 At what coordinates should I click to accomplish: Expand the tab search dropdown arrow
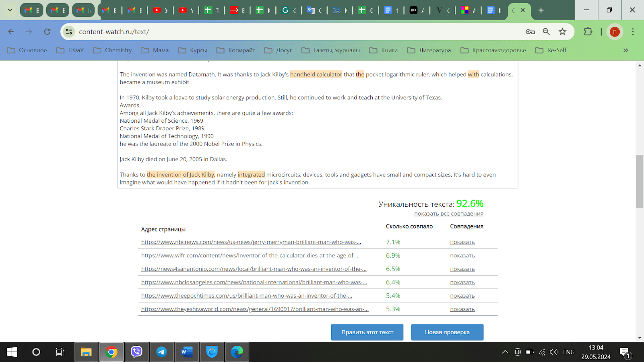click(10, 10)
